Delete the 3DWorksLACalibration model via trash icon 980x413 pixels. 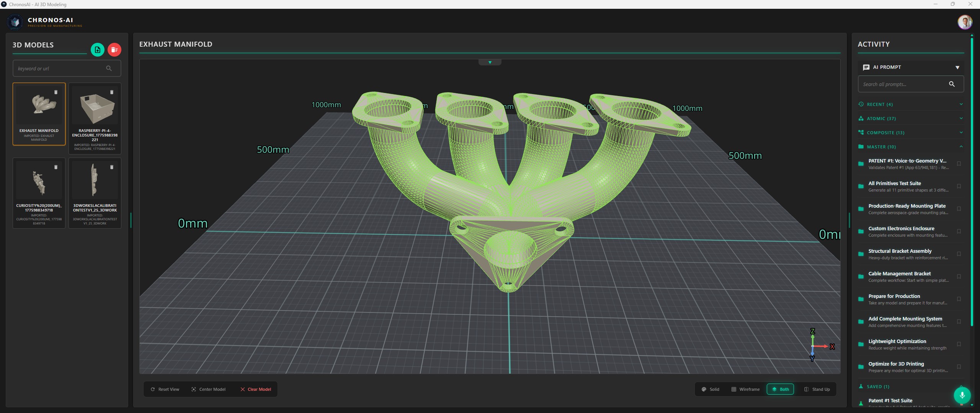click(x=112, y=167)
